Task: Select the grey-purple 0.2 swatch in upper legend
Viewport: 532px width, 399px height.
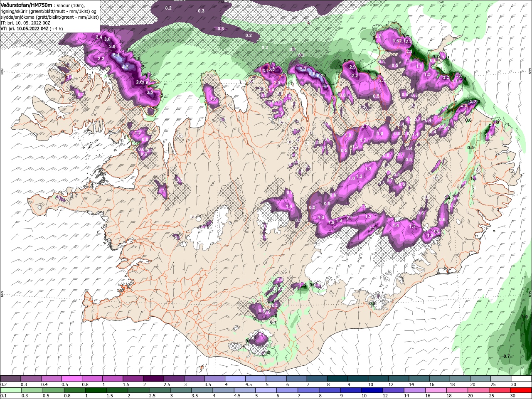Action: [x=10, y=379]
